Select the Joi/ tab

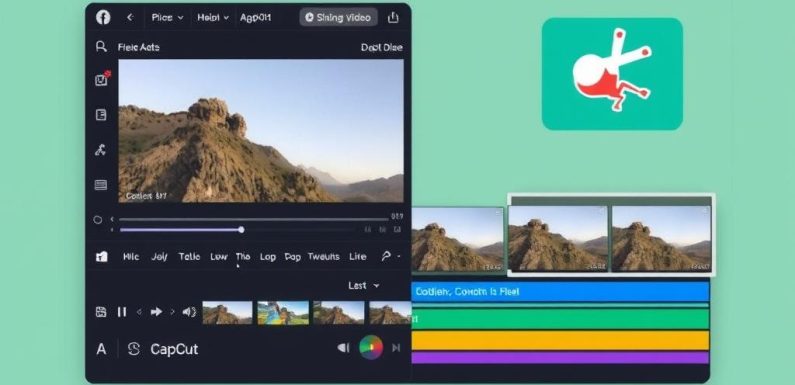[x=159, y=257]
